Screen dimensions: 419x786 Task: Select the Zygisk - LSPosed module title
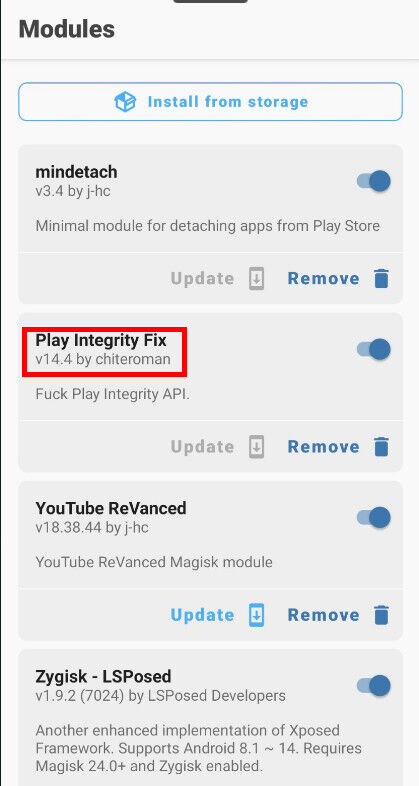pyautogui.click(x=103, y=677)
